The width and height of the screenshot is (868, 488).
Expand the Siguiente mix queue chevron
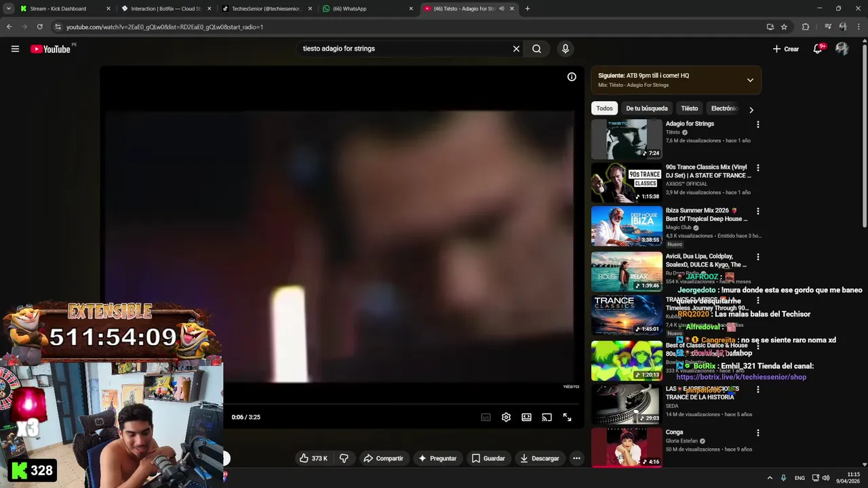click(x=750, y=80)
